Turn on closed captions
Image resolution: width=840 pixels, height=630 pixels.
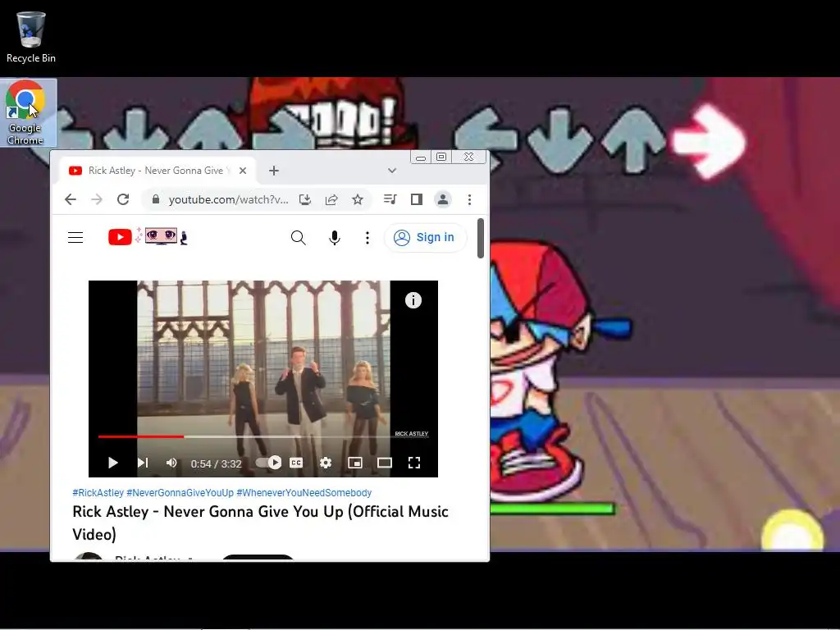(296, 463)
